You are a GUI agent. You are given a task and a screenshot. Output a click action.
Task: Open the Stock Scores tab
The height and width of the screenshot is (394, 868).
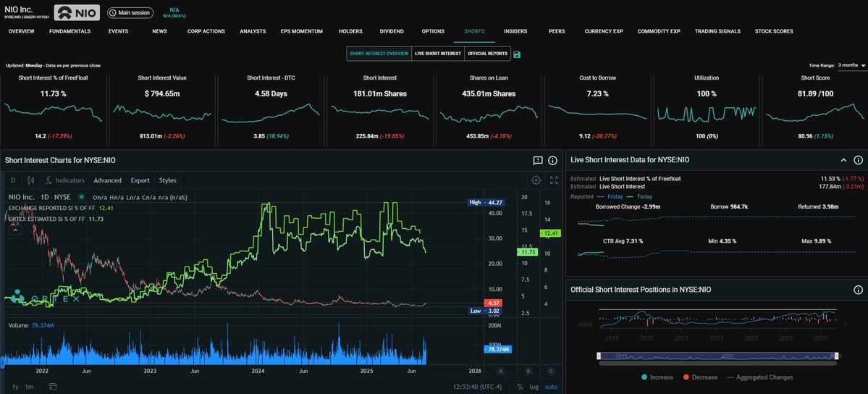coord(774,32)
